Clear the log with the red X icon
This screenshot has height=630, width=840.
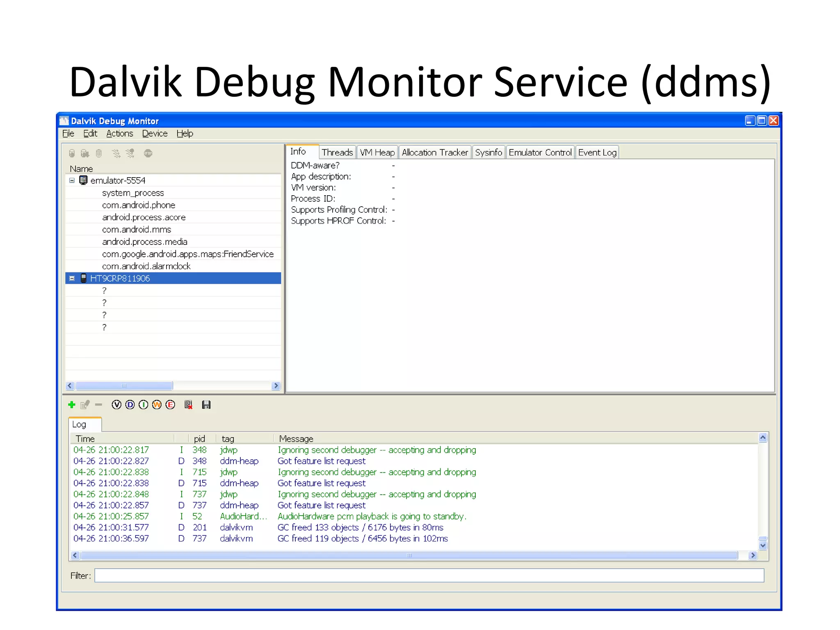[188, 405]
